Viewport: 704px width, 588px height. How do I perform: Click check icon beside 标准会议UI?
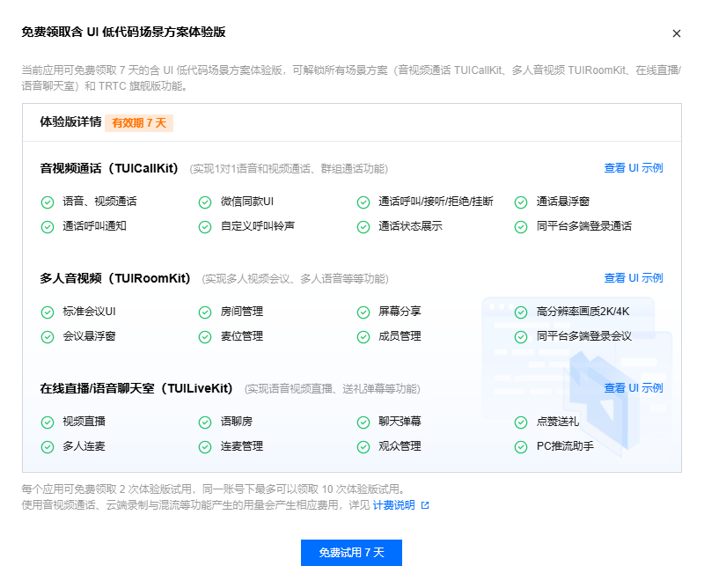click(x=48, y=312)
